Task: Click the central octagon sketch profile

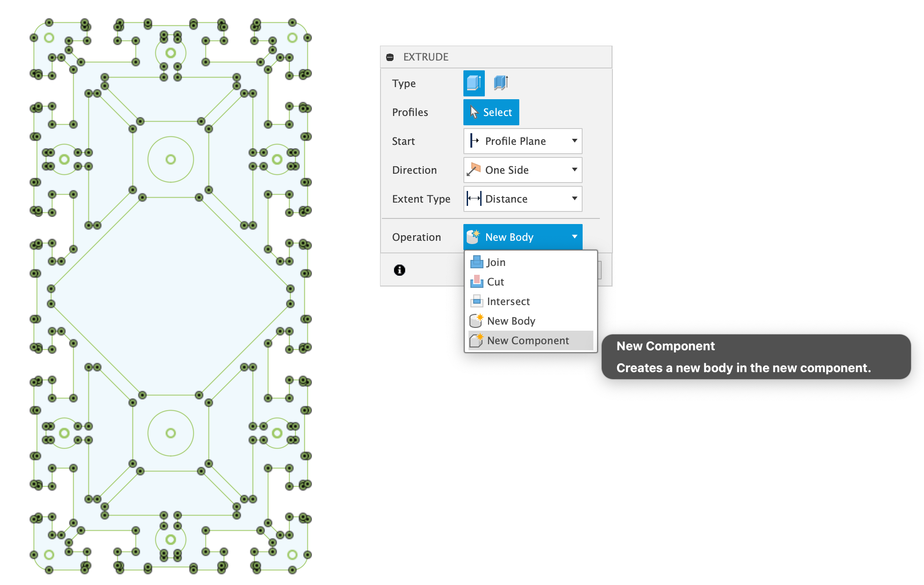Action: point(170,296)
